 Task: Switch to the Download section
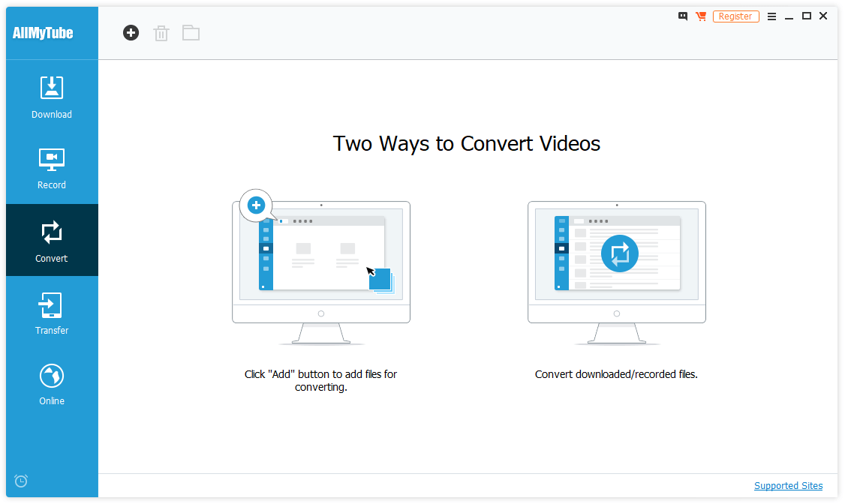(52, 97)
